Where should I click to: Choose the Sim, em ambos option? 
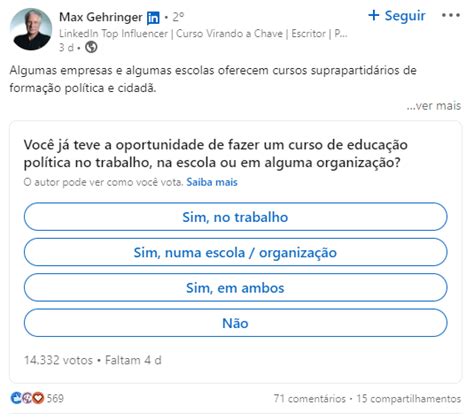(x=235, y=287)
